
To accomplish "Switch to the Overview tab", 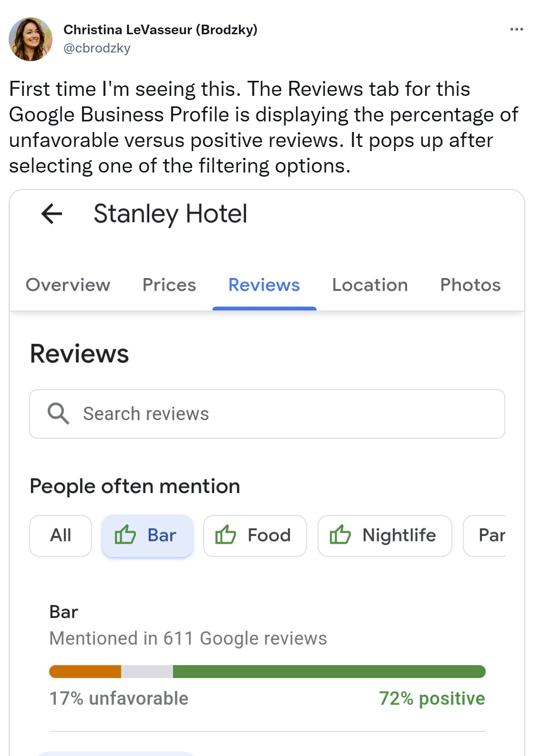I will tap(68, 285).
